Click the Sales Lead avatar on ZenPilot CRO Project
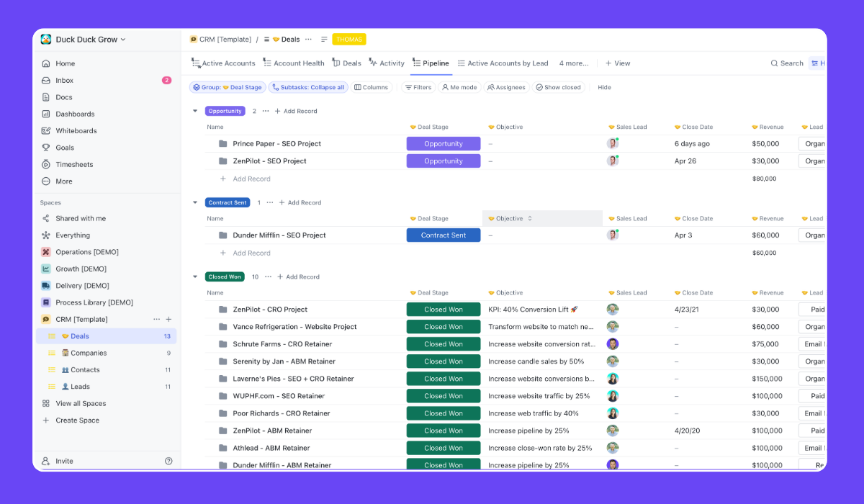The width and height of the screenshot is (864, 504). click(x=613, y=309)
